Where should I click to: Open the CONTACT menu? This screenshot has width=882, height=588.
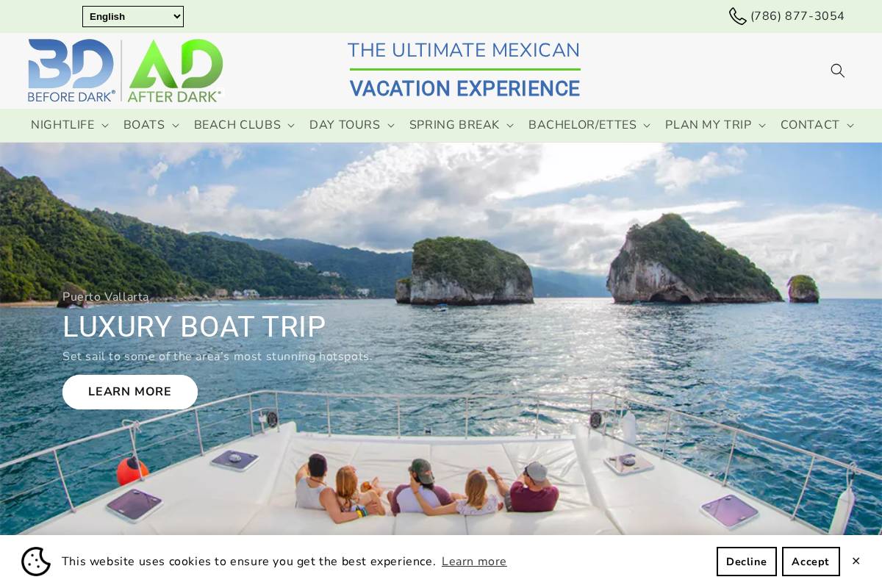coord(817,125)
